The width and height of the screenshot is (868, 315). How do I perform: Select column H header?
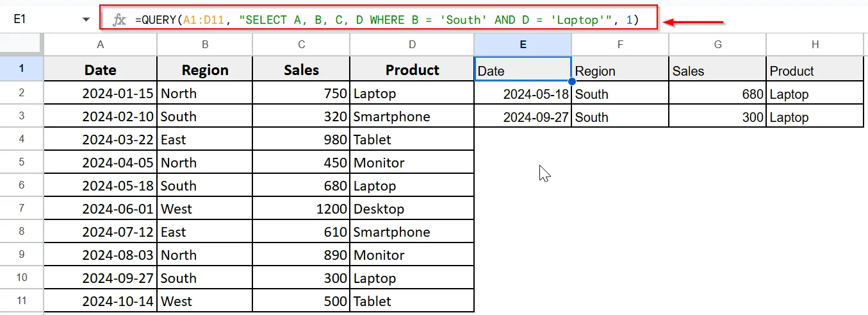tap(815, 44)
